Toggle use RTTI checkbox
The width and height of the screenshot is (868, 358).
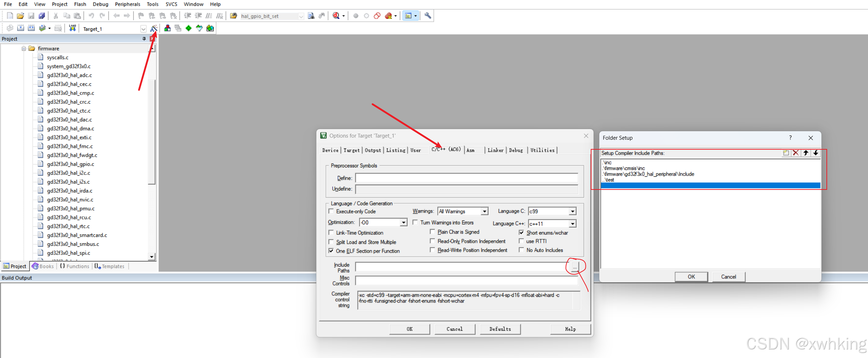(521, 241)
